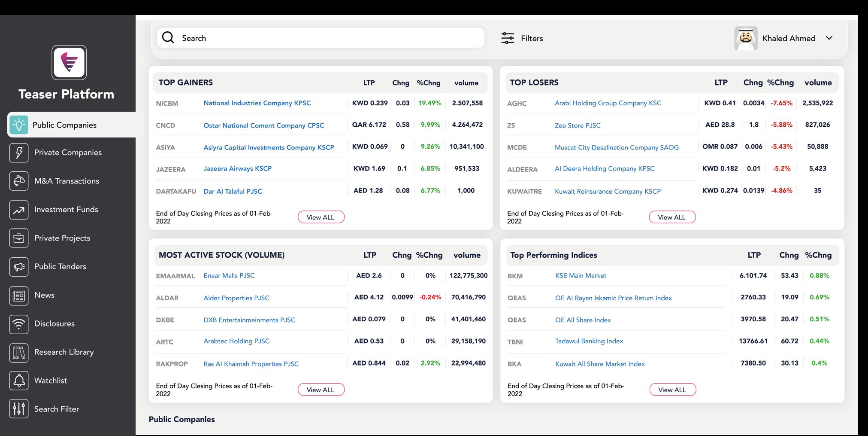Open National Industries Company KPSC link
868x436 pixels.
(257, 103)
